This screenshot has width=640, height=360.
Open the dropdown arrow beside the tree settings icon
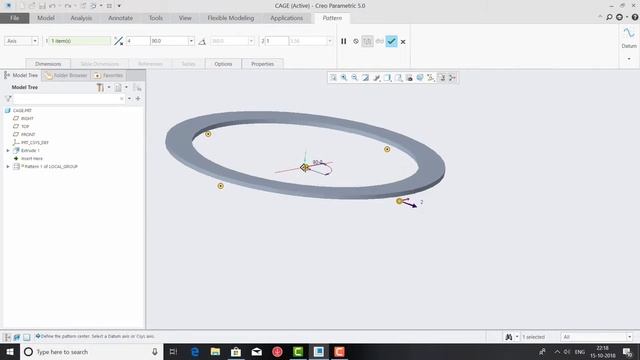tap(109, 87)
